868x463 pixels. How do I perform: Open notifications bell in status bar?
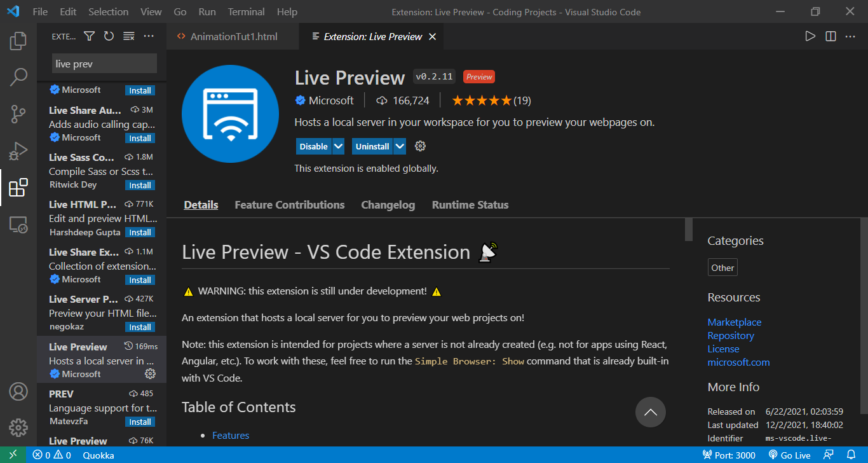click(x=851, y=455)
